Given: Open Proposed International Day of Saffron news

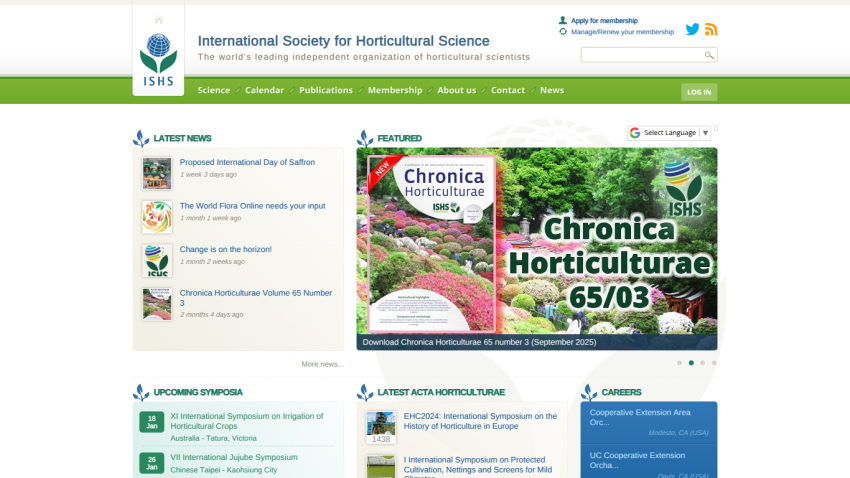Looking at the screenshot, I should pyautogui.click(x=247, y=162).
